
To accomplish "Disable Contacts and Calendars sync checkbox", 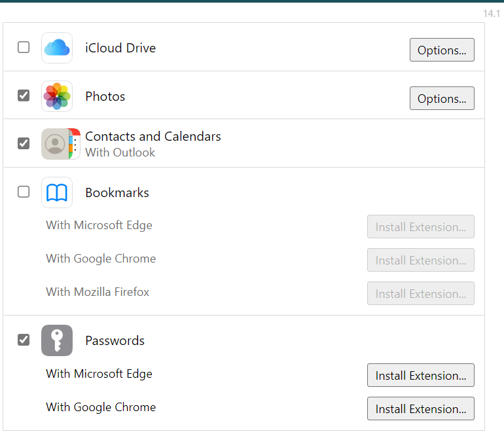I will point(24,143).
